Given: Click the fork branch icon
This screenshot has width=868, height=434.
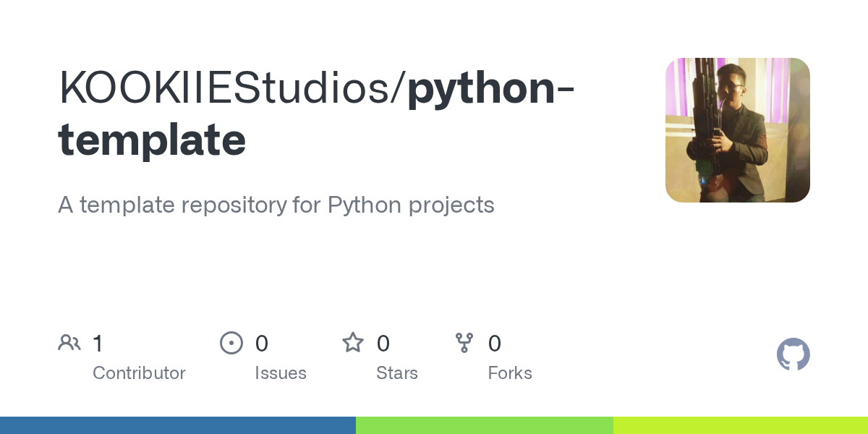Looking at the screenshot, I should [x=464, y=343].
